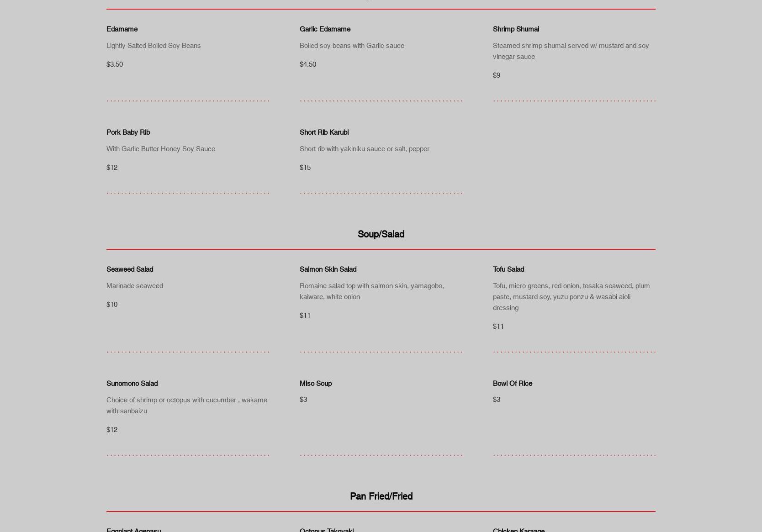The width and height of the screenshot is (762, 532).
Task: Click the Shrimp Shumai item heading
Action: pyautogui.click(x=516, y=29)
